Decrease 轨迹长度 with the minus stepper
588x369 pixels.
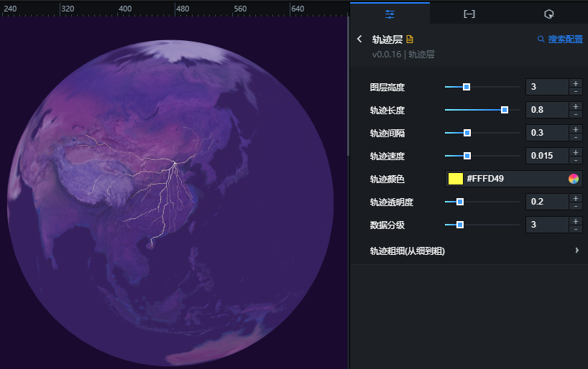[x=576, y=114]
